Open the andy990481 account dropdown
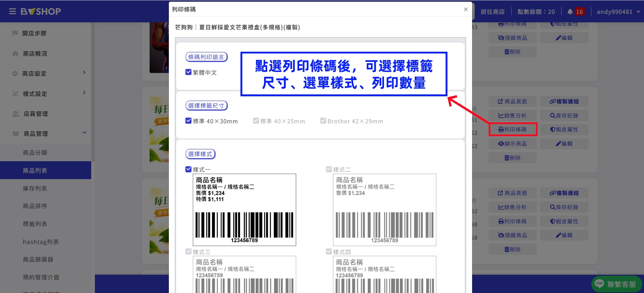 (x=618, y=12)
